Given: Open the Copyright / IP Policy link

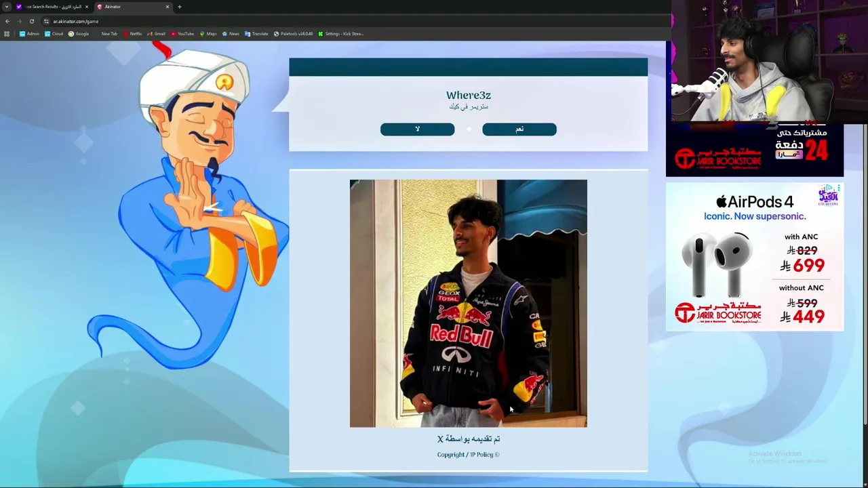Looking at the screenshot, I should coord(468,455).
